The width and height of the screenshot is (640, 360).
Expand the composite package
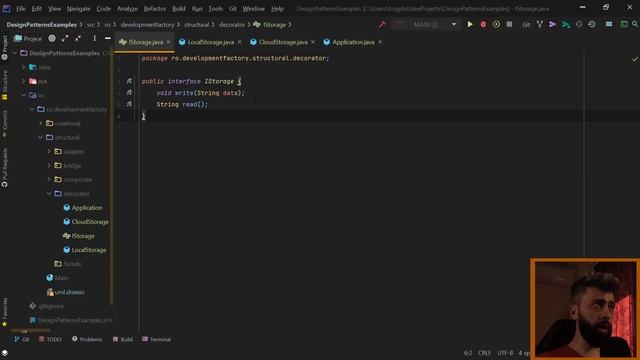click(49, 180)
